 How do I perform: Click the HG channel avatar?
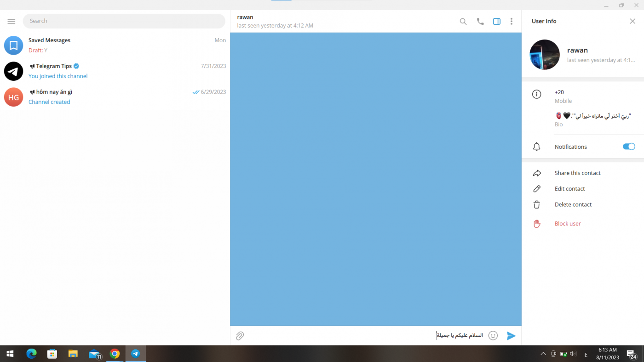13,97
